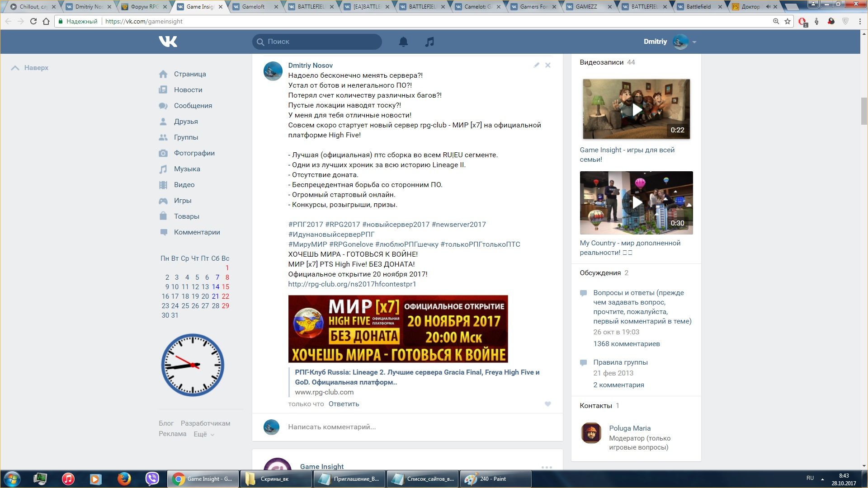Bookmark this page with the star icon
868x488 pixels.
[788, 21]
